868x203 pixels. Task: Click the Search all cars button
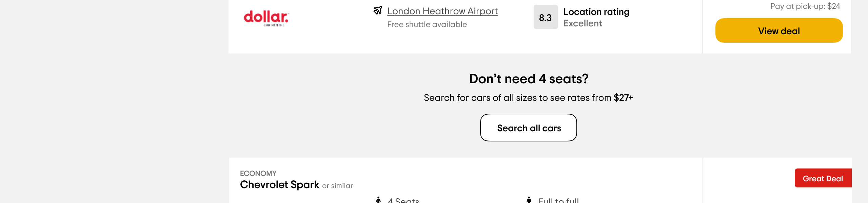[x=529, y=128]
